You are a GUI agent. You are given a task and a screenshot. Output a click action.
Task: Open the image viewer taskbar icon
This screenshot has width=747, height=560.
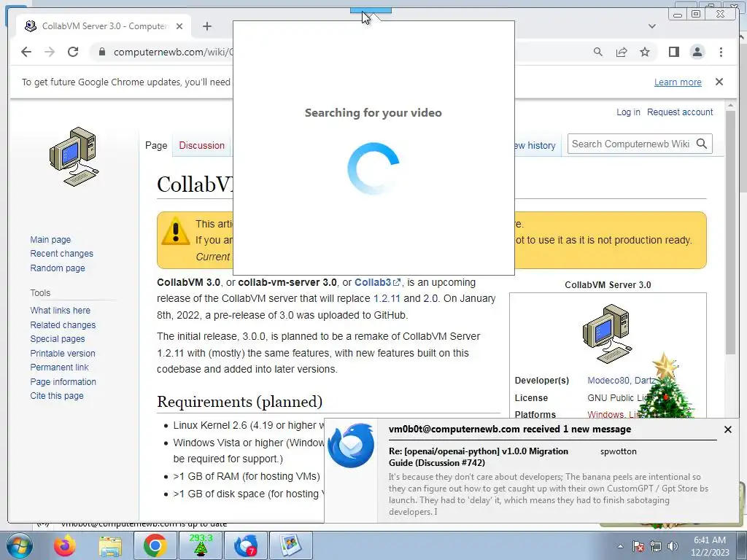point(291,545)
